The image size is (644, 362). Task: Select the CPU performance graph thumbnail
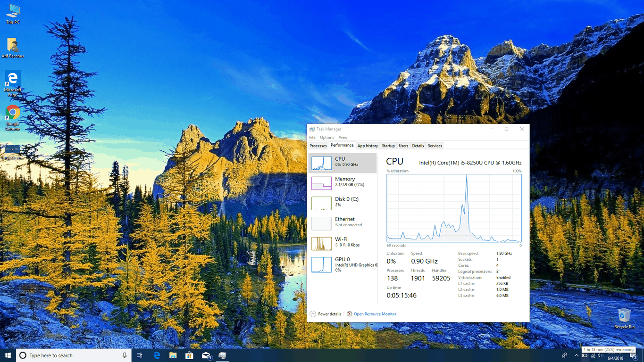point(321,163)
